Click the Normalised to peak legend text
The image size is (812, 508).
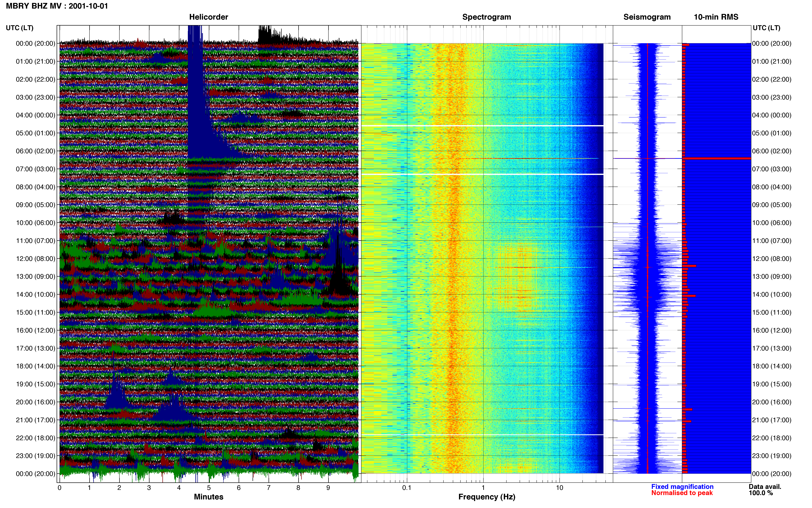click(682, 493)
